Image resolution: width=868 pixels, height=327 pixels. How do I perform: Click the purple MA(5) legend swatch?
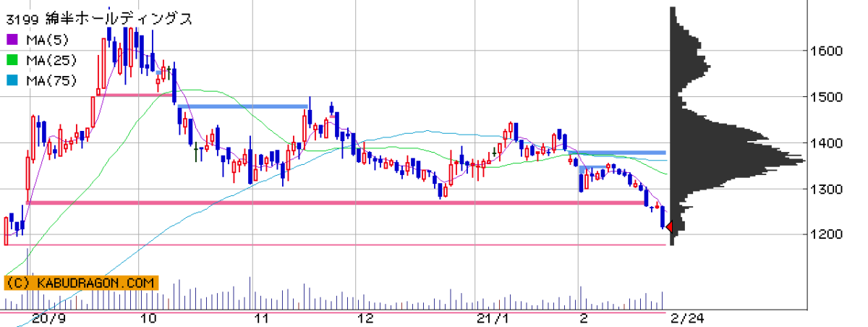tap(12, 41)
